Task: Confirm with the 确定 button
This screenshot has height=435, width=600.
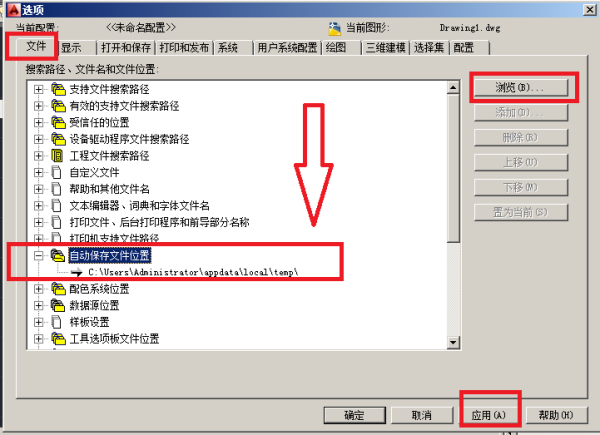Action: tap(354, 415)
